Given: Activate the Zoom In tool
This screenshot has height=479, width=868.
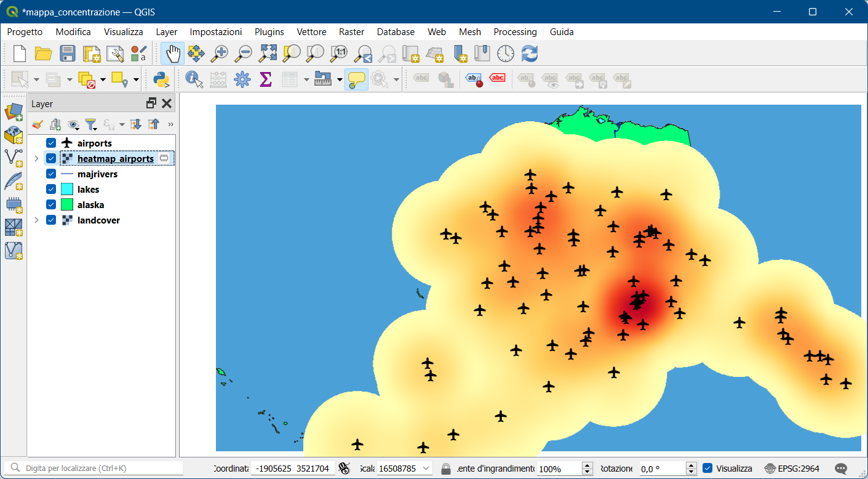Looking at the screenshot, I should [220, 54].
